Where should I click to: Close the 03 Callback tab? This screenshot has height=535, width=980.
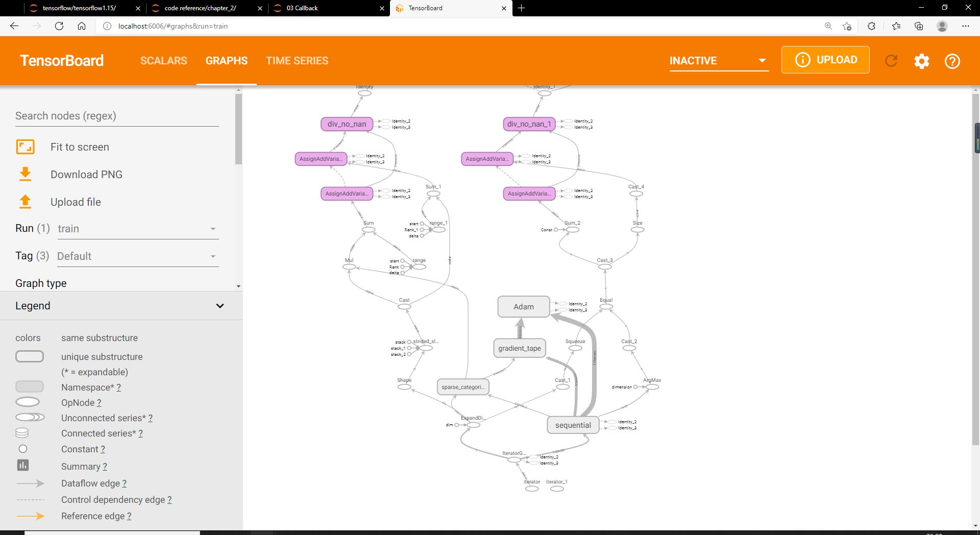click(382, 8)
